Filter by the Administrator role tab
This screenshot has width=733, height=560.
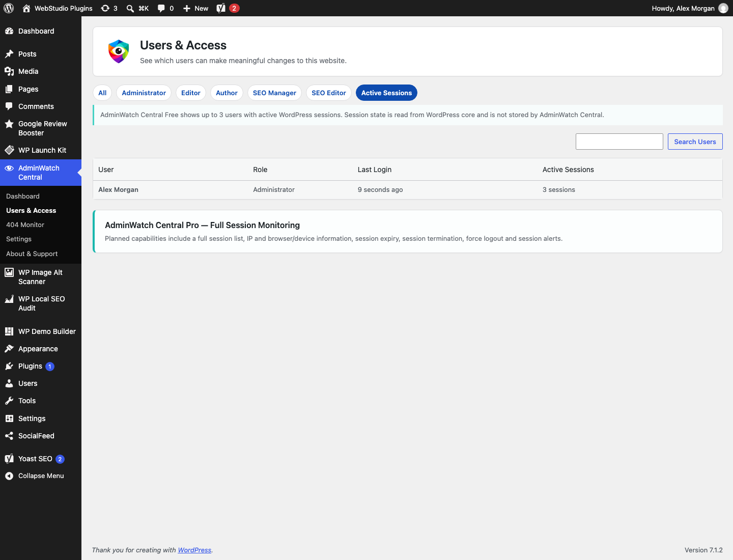tap(144, 93)
